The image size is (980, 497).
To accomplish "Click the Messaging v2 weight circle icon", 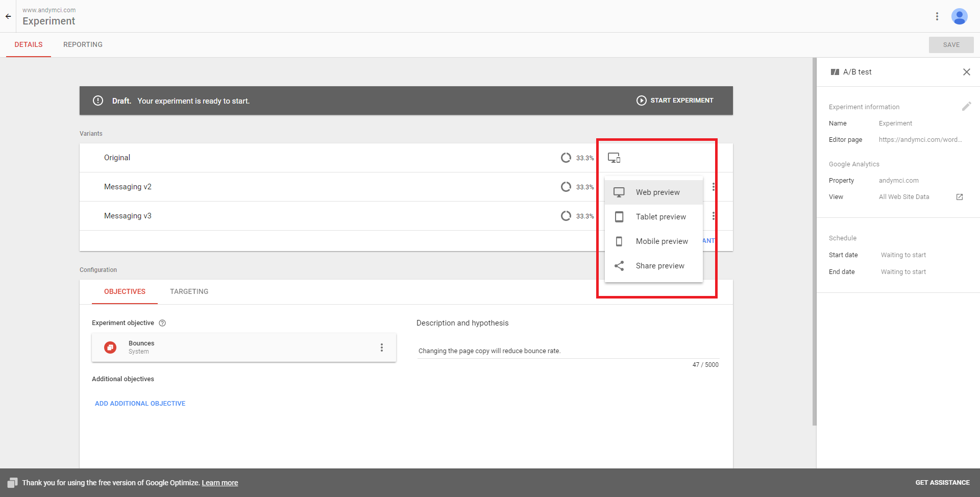I will (x=566, y=187).
